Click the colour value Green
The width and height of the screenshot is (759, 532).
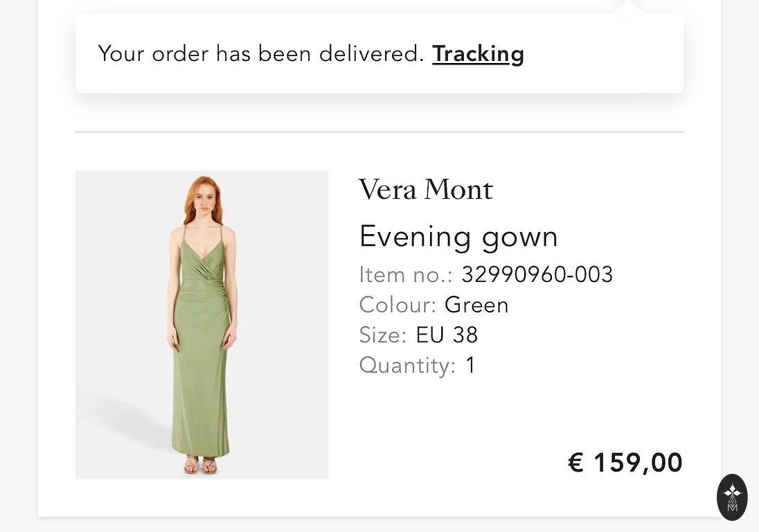pyautogui.click(x=476, y=305)
